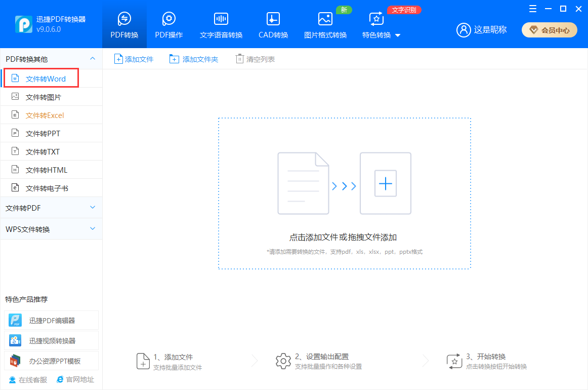This screenshot has width=588, height=390.
Task: Select 文件转HTML in sidebar
Action: click(52, 170)
